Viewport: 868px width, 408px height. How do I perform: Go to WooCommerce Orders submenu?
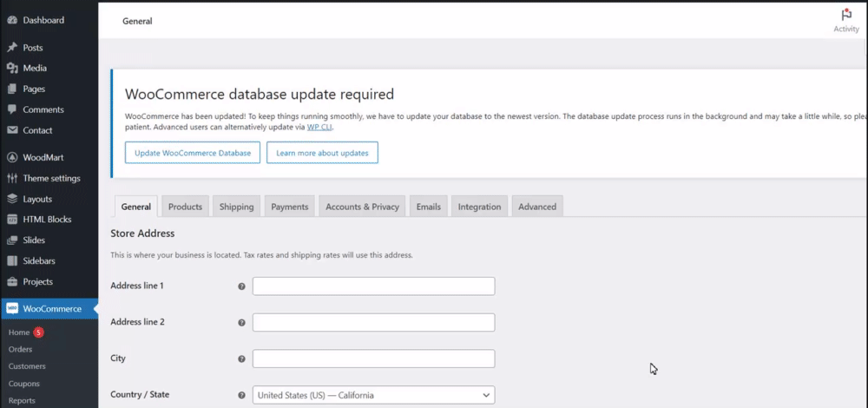(21, 349)
